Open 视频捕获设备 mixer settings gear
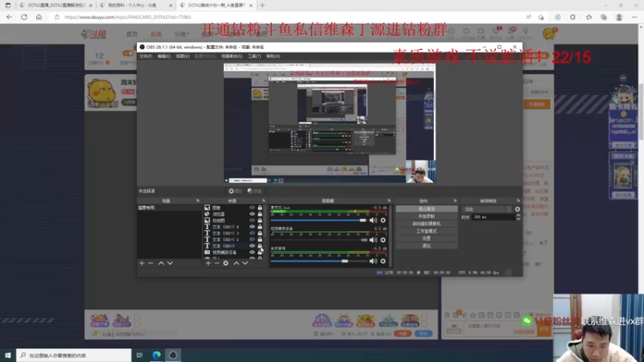The image size is (644, 362). point(383,240)
